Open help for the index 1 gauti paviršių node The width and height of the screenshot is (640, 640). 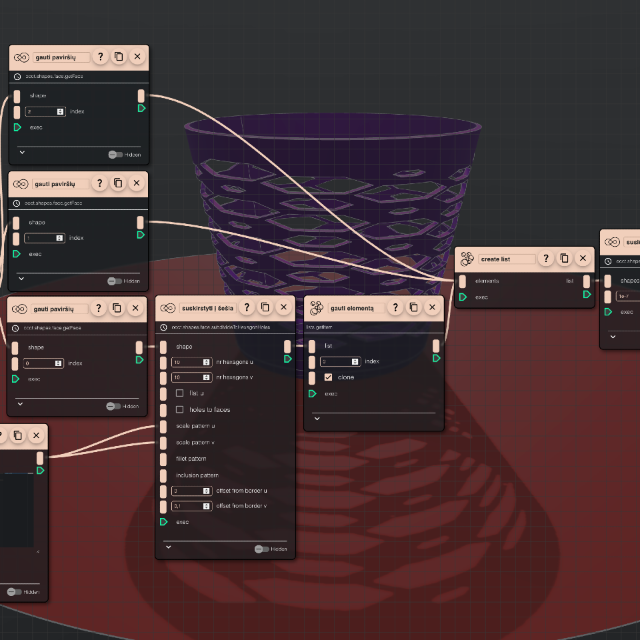pyautogui.click(x=100, y=183)
